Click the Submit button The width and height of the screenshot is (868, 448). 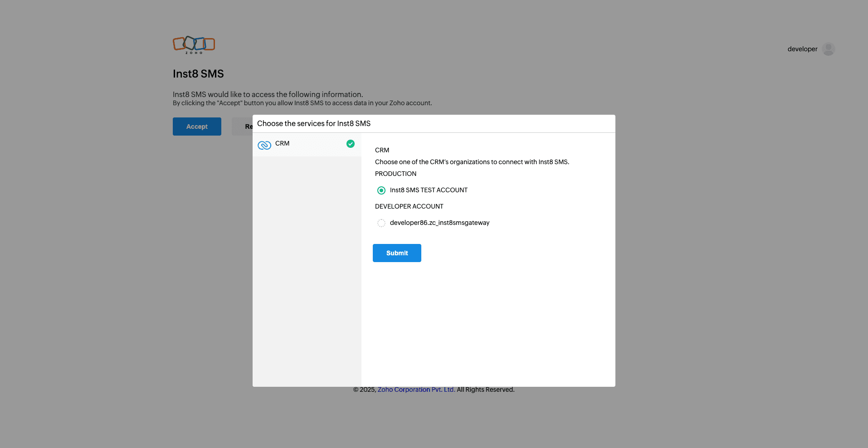point(397,253)
